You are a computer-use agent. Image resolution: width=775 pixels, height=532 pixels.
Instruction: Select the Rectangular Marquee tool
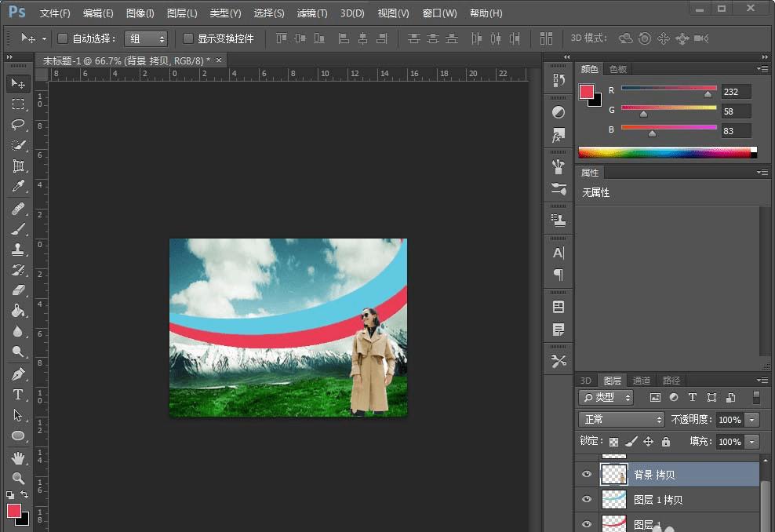click(x=18, y=104)
